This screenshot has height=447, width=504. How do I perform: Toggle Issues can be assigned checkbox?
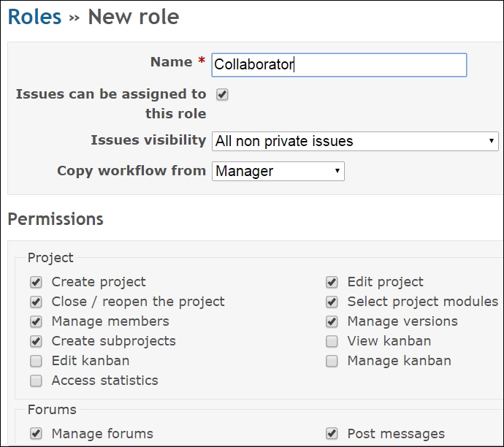(x=222, y=94)
